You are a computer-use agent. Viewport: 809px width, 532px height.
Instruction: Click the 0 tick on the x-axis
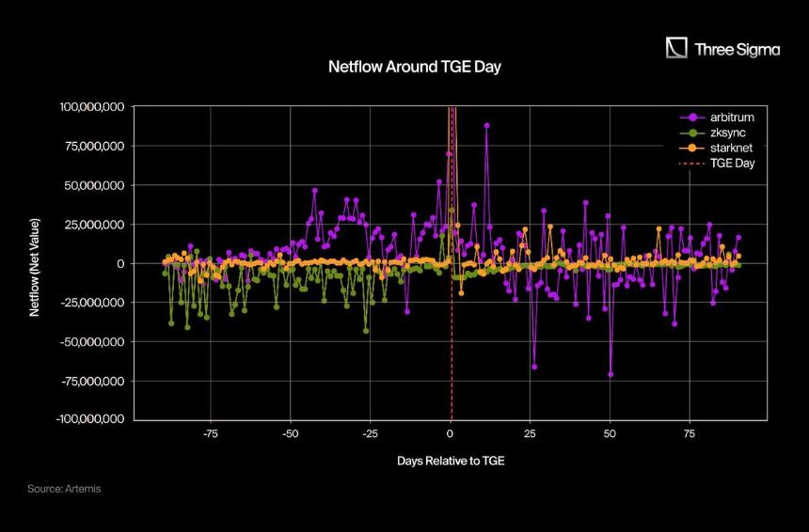click(450, 434)
